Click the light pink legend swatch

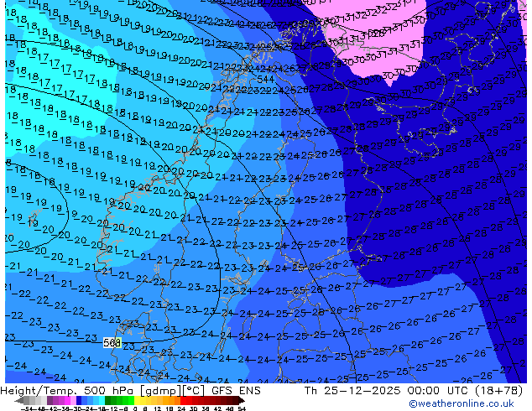point(73,400)
